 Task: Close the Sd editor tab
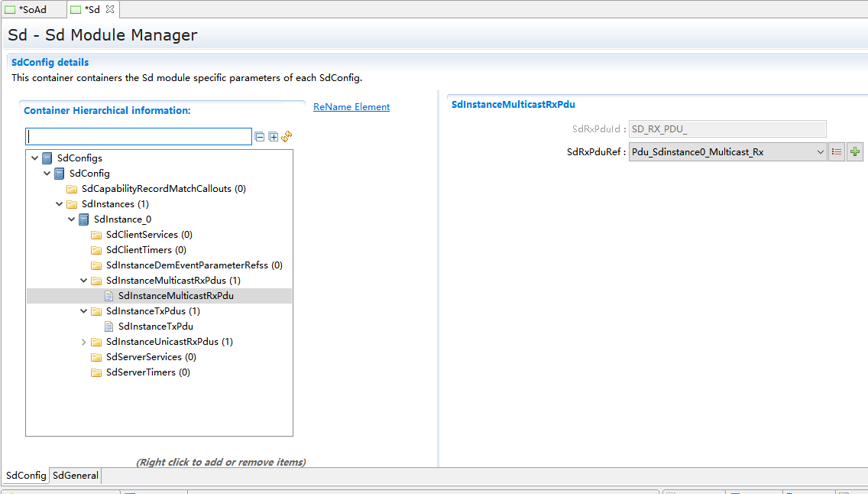(x=109, y=9)
